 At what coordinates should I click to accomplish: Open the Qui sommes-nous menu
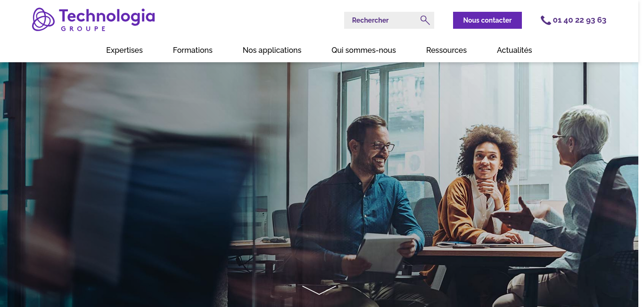click(363, 50)
